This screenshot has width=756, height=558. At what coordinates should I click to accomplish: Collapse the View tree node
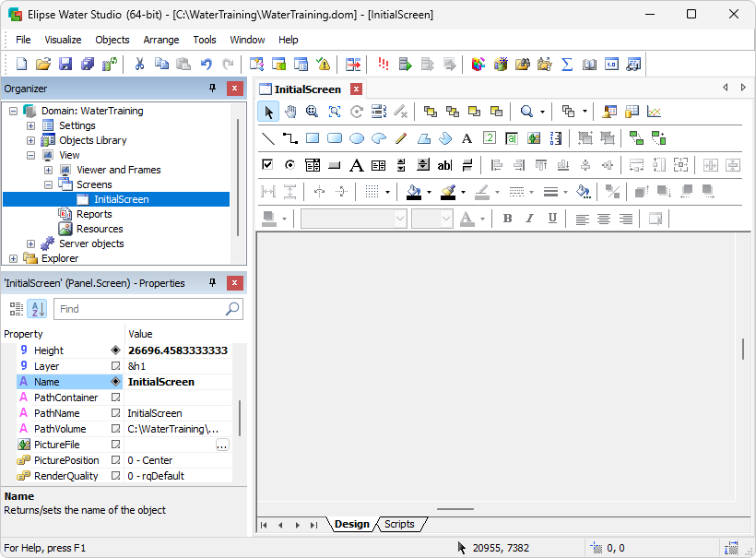(30, 155)
